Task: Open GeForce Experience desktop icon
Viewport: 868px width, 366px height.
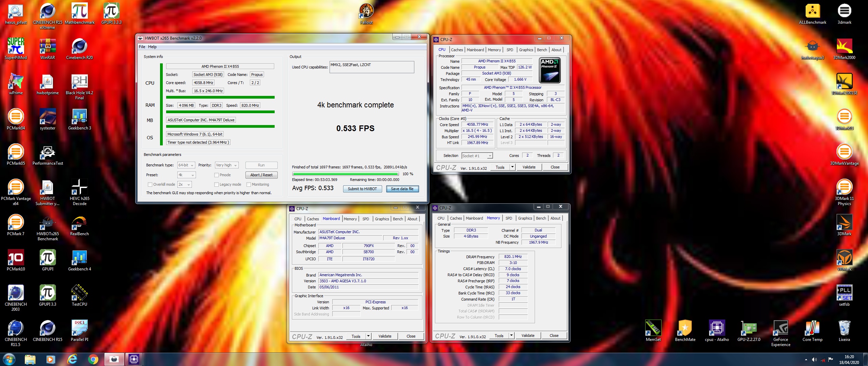Action: [x=781, y=333]
